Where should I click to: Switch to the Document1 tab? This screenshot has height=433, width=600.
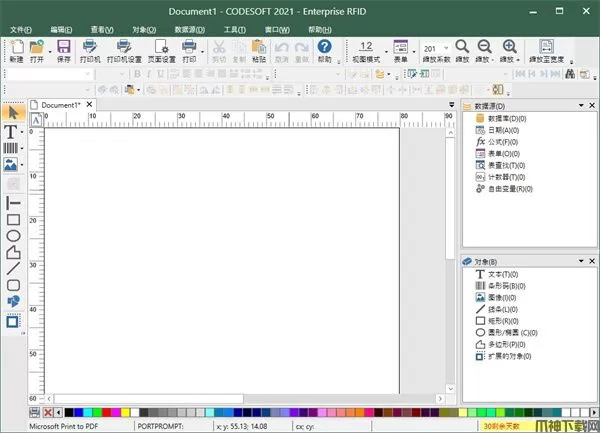pos(59,104)
